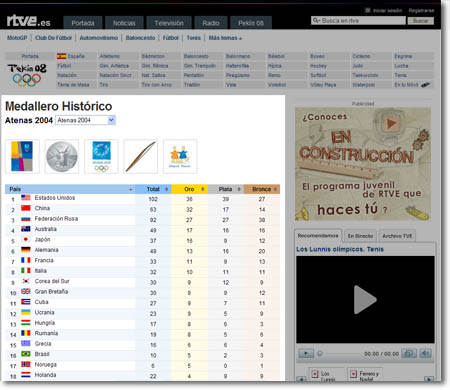The height and width of the screenshot is (390, 450).
Task: Click the mobile phone icon next to En tu Móvil
Action: pyautogui.click(x=426, y=85)
